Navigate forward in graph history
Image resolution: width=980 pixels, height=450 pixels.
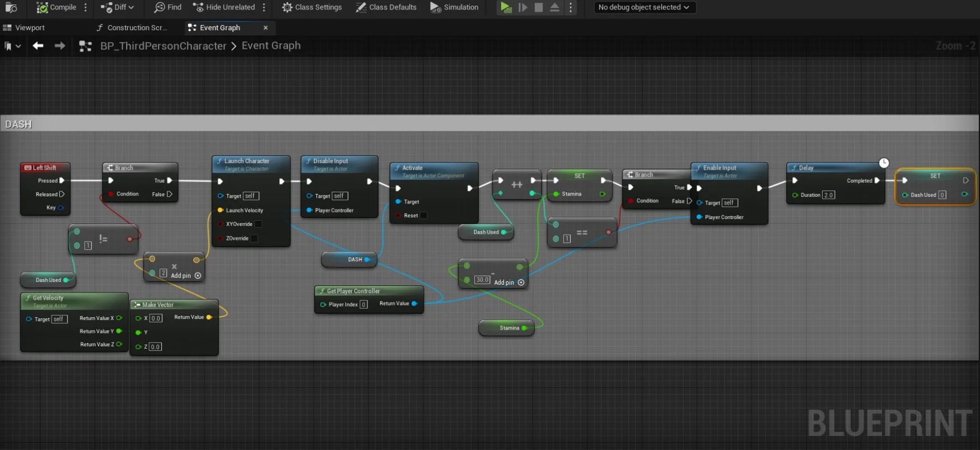click(x=60, y=46)
